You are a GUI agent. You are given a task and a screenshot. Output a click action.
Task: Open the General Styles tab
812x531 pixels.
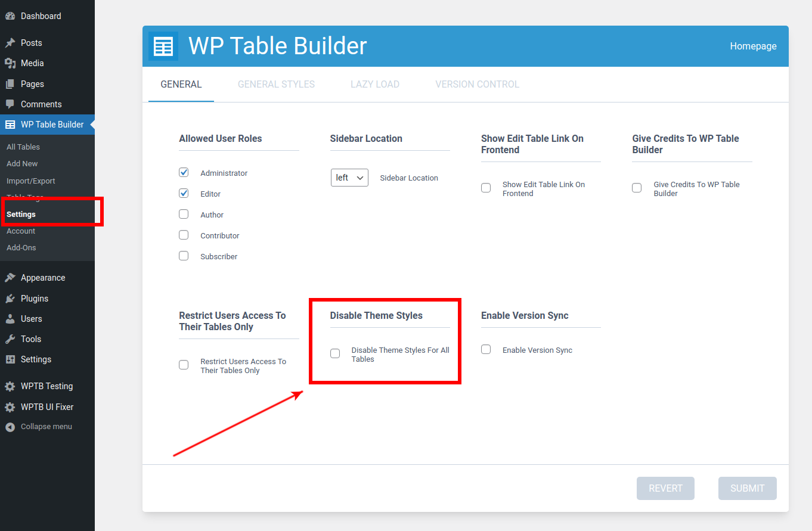(276, 84)
